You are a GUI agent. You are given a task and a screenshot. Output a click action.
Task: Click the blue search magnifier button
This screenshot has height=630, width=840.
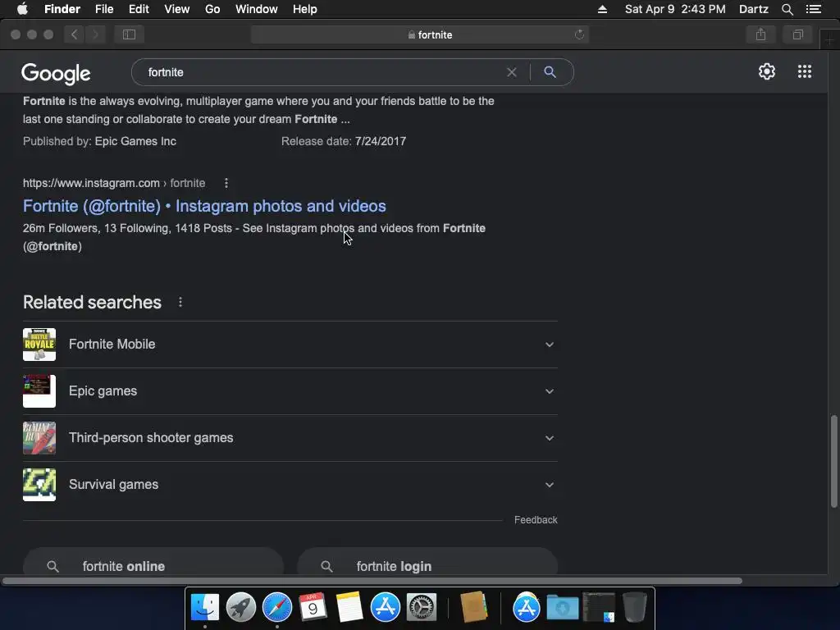(x=550, y=72)
